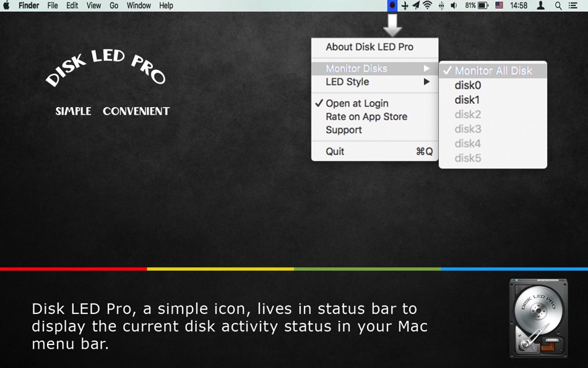
Task: Open Spotlight search magnifier
Action: (558, 6)
